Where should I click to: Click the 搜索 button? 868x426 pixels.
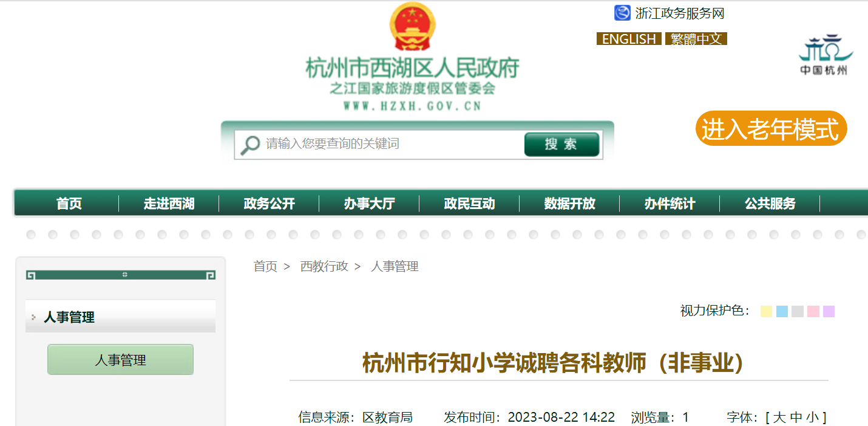pyautogui.click(x=561, y=145)
